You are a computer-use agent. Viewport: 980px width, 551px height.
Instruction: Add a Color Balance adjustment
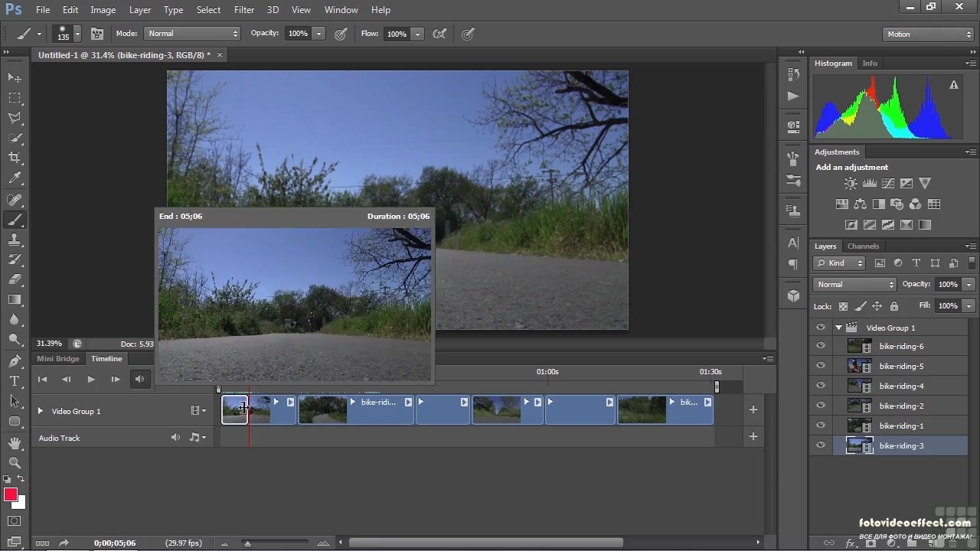[x=861, y=204]
